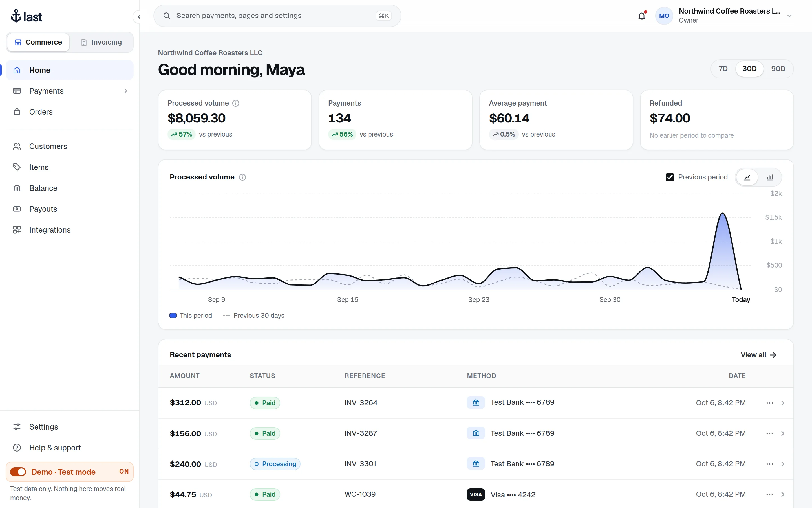Open more options for the INV-3287 payment
This screenshot has width=812, height=508.
click(769, 433)
